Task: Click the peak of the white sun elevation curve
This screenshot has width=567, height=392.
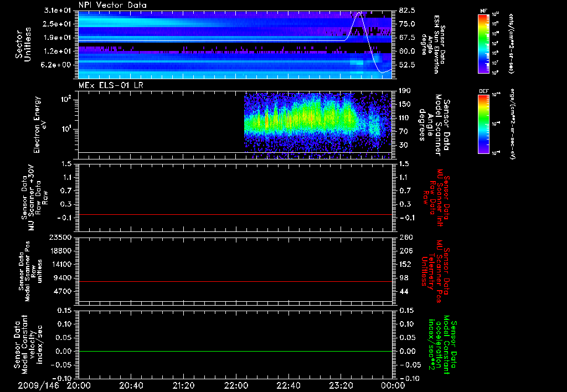Action: tap(359, 12)
